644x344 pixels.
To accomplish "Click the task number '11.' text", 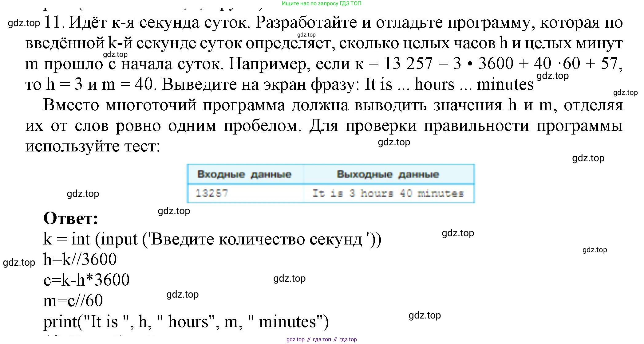I will (x=54, y=22).
